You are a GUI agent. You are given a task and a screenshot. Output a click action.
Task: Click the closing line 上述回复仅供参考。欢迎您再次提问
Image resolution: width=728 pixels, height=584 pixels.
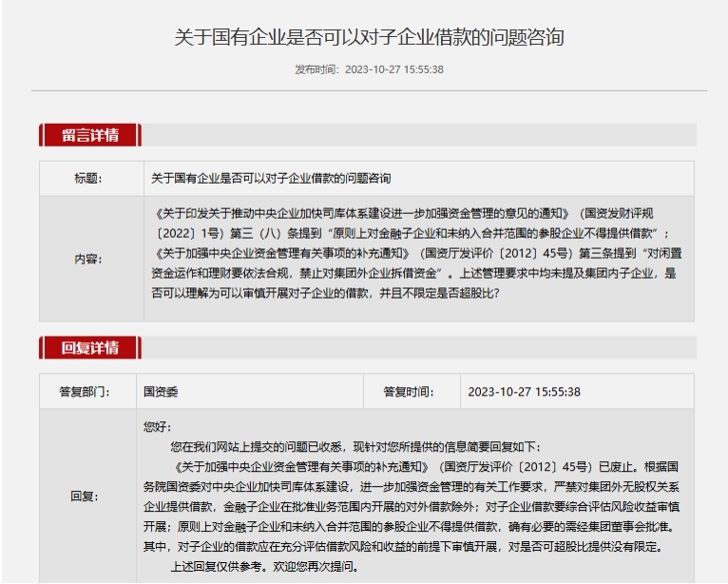pyautogui.click(x=264, y=567)
